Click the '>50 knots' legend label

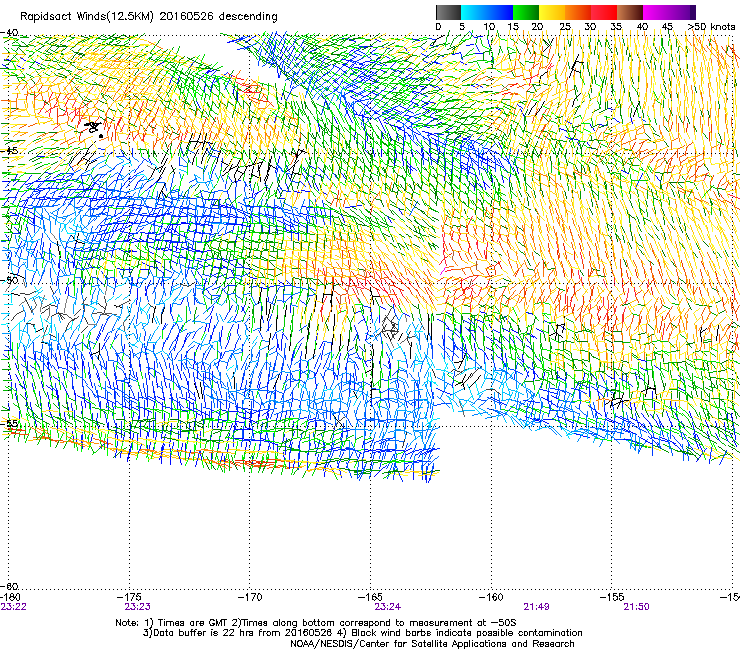[711, 27]
